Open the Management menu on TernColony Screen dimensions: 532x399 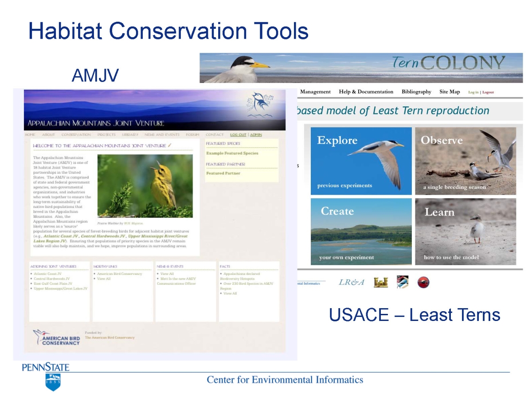pyautogui.click(x=315, y=92)
